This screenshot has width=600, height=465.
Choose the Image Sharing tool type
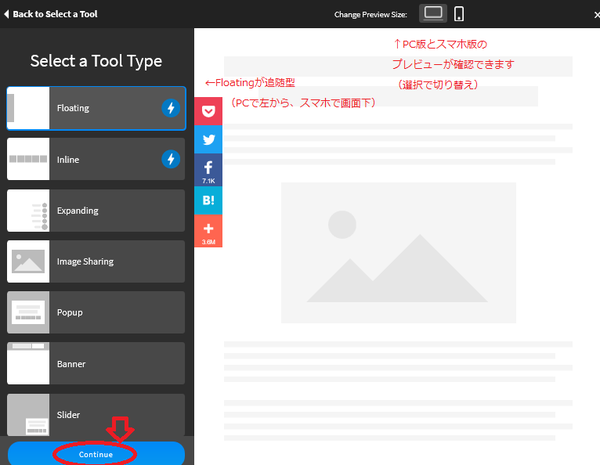point(96,261)
